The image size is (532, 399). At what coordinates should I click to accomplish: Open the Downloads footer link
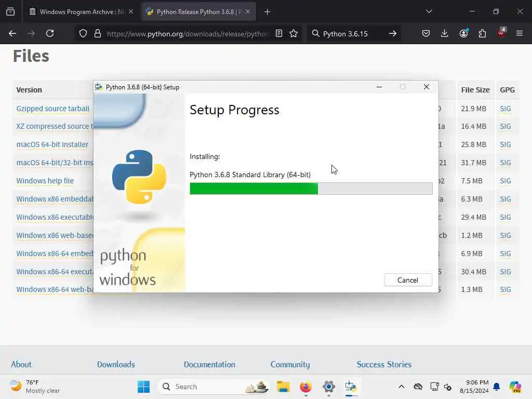[x=116, y=364]
